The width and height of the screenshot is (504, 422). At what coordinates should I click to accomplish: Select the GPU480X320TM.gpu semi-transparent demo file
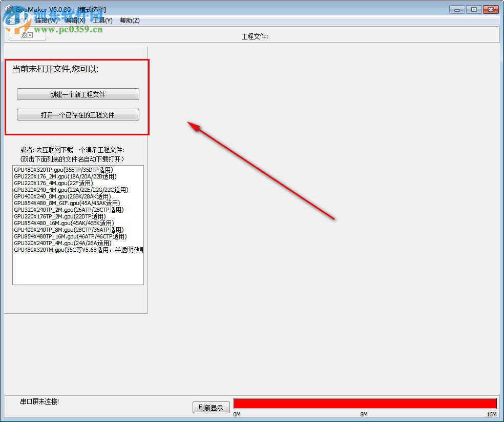[77, 250]
